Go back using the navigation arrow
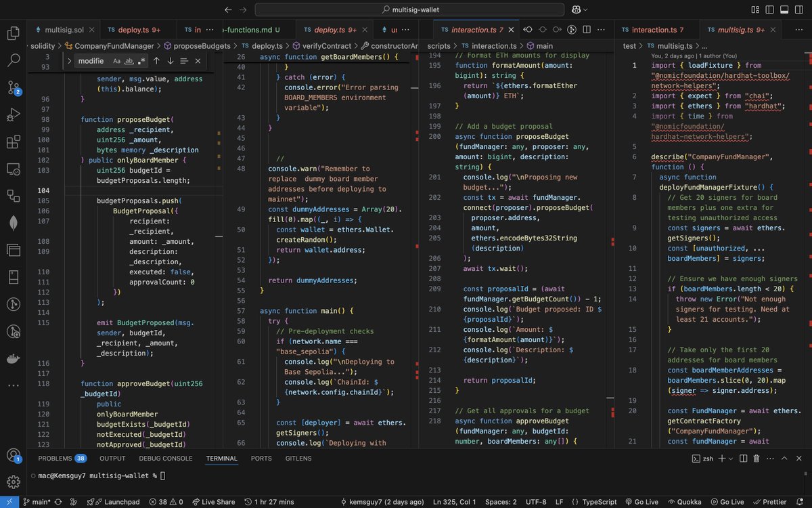 point(228,9)
